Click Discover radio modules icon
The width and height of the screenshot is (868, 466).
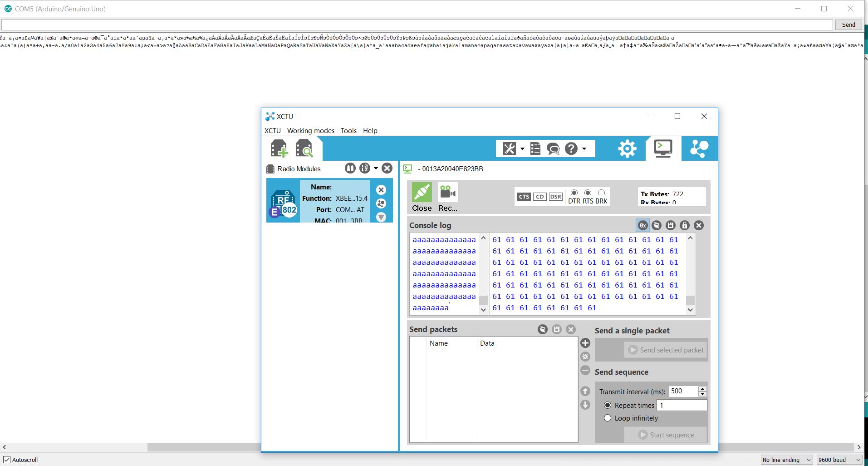point(304,149)
